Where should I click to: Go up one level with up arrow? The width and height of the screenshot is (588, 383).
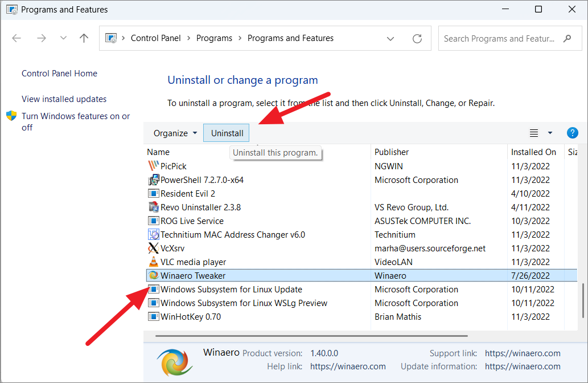84,38
